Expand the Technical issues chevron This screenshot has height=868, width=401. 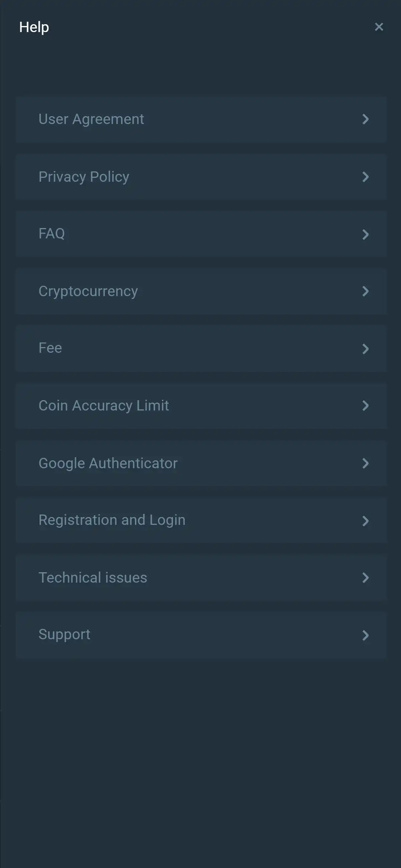point(365,578)
